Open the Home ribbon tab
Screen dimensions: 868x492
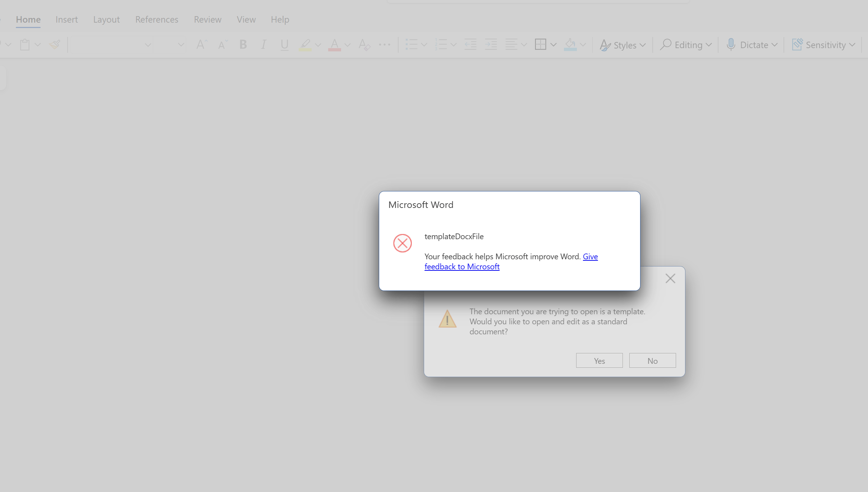coord(28,19)
